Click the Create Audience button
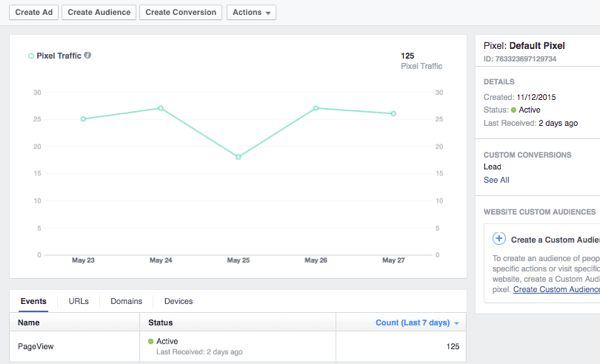The height and width of the screenshot is (364, 600). pos(99,12)
